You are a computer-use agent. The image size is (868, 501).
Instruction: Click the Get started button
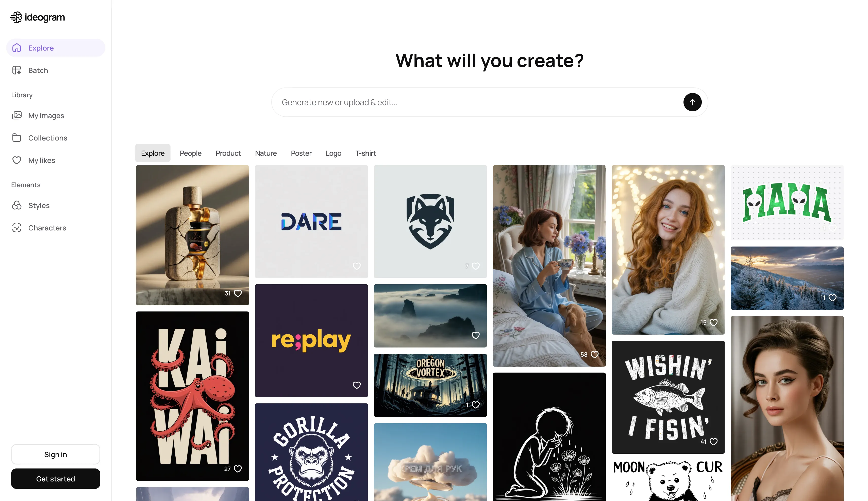coord(55,479)
